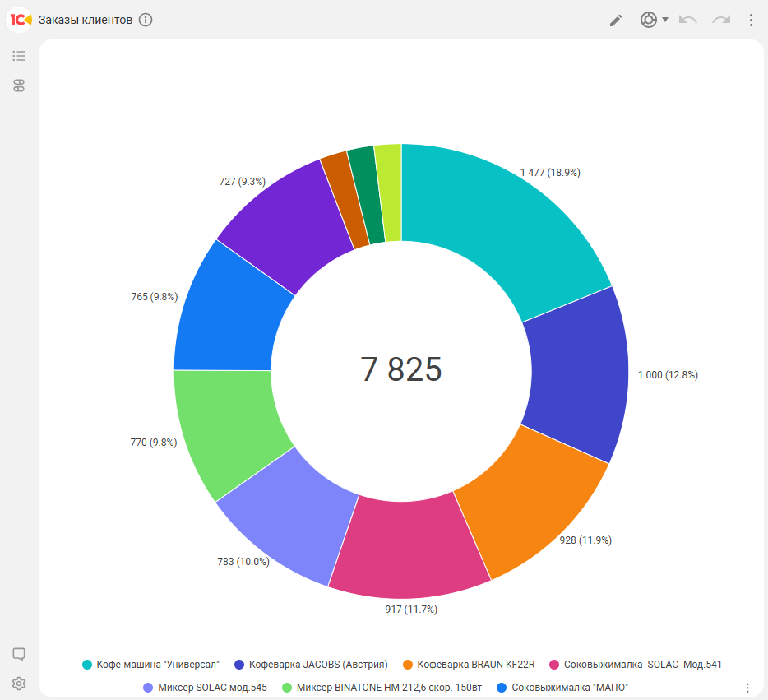The width and height of the screenshot is (768, 700).
Task: Click the Кофеварка BRAUN KF22R legend label
Action: coord(475,665)
